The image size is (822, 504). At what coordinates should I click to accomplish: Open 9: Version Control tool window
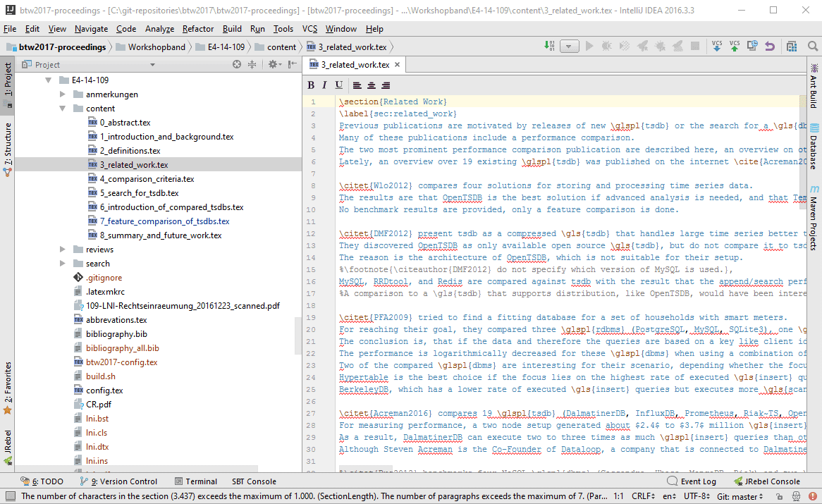118,481
